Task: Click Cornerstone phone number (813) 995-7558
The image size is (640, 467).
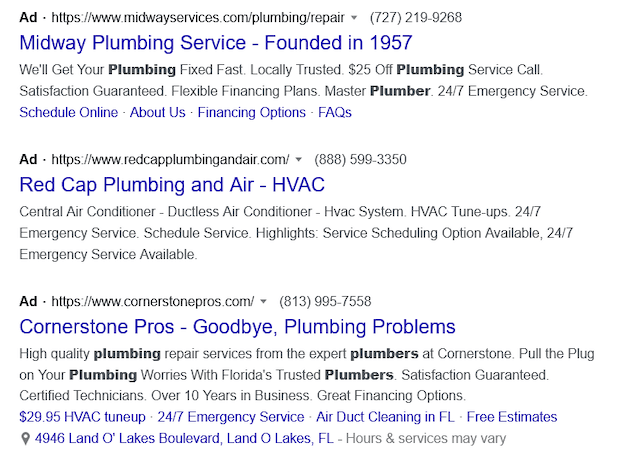Action: click(325, 302)
